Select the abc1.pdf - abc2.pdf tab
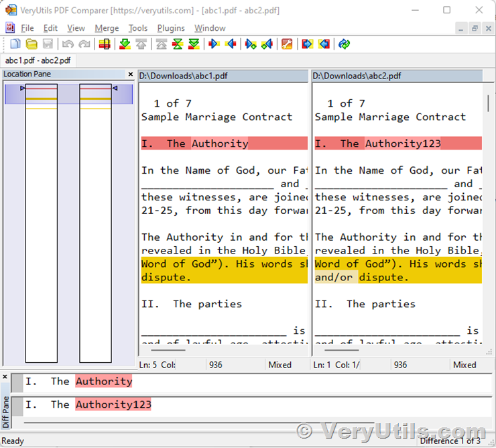 pos(38,60)
